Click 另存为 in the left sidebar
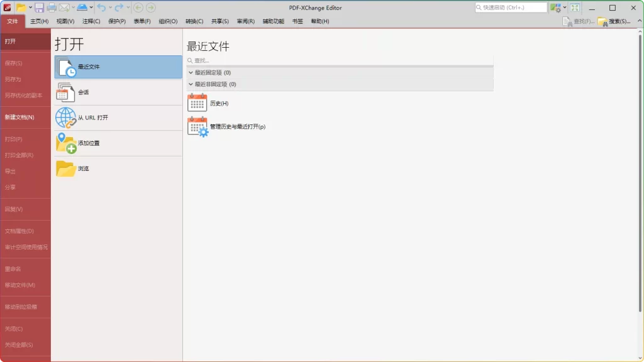644x362 pixels. (14, 79)
